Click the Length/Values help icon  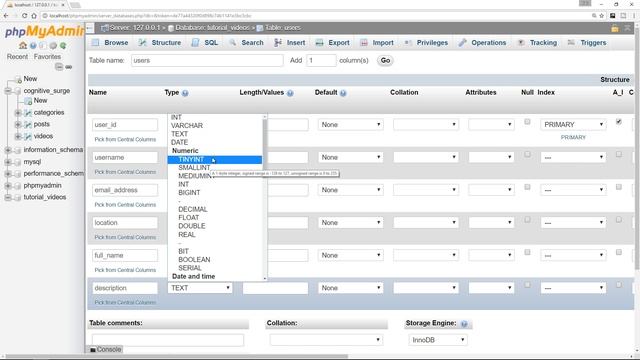pyautogui.click(x=290, y=93)
